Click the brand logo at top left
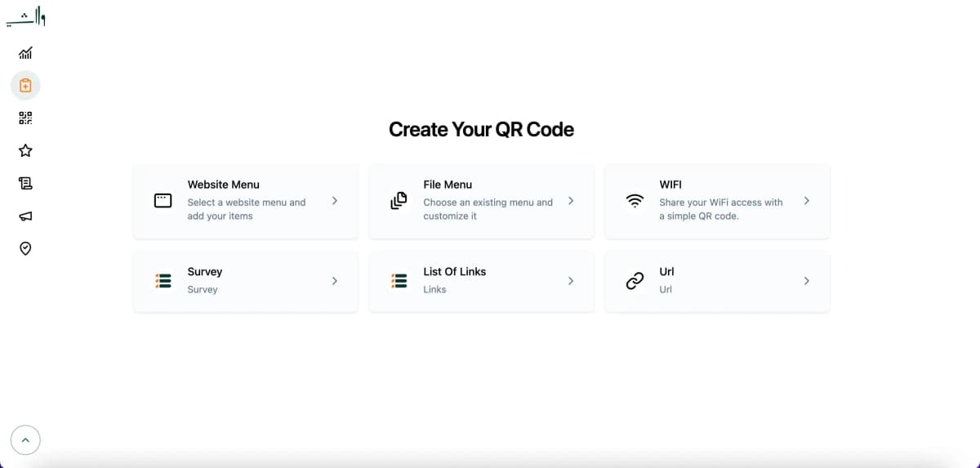Screen dimensions: 980x468 pyautogui.click(x=26, y=18)
